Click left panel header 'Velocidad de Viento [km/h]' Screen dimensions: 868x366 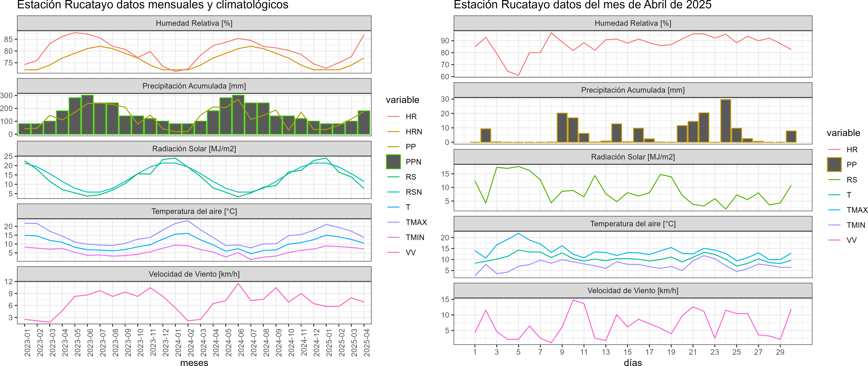[x=194, y=274]
